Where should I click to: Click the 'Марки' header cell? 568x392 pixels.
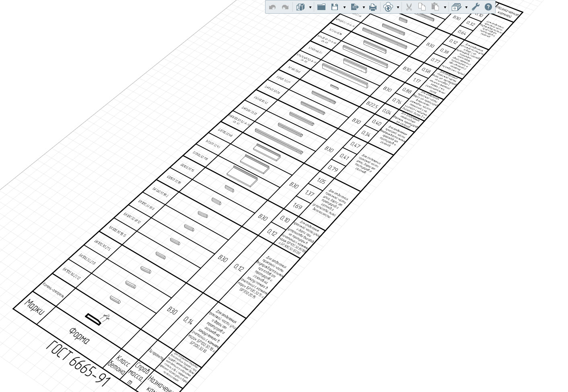click(35, 307)
